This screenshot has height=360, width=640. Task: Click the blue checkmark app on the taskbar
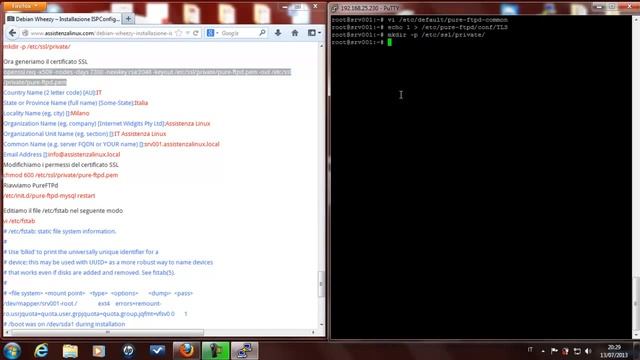pyautogui.click(x=157, y=351)
